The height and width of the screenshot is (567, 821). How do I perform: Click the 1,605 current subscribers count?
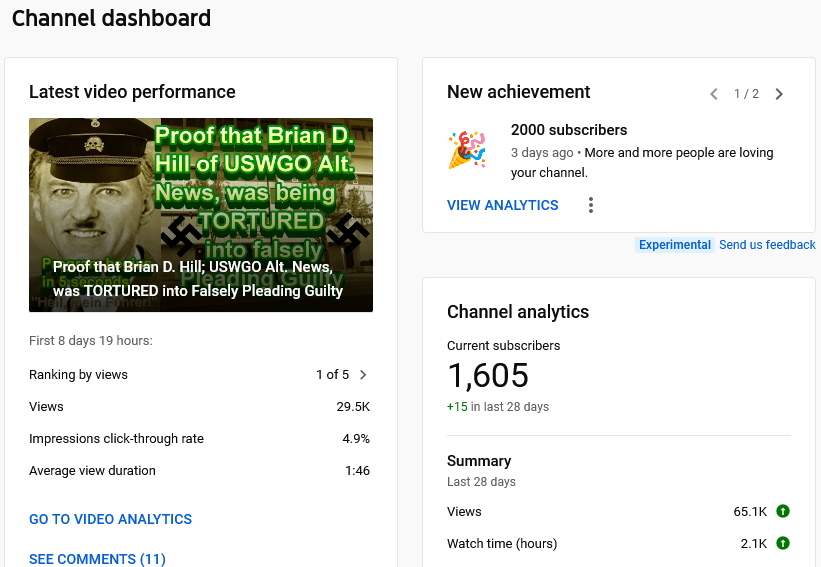point(488,376)
